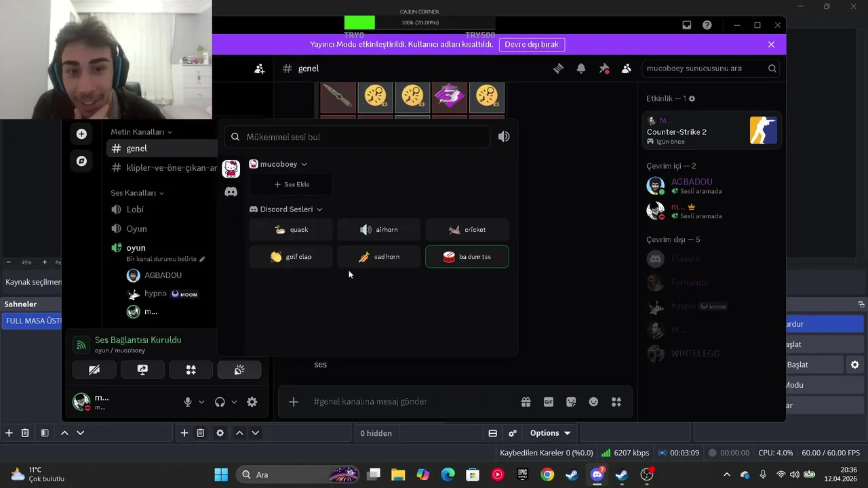The width and height of the screenshot is (868, 488).
Task: Toggle the member list icon in the header
Action: tap(627, 68)
